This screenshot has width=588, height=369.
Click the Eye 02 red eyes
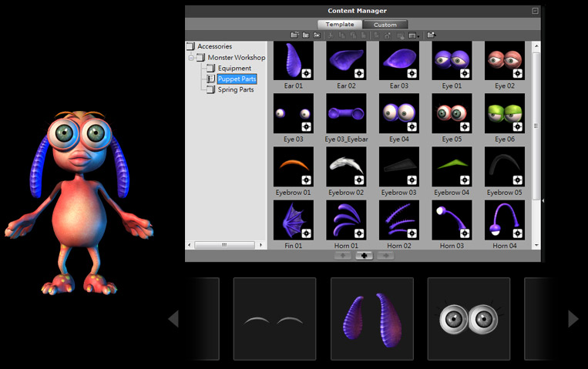click(505, 61)
